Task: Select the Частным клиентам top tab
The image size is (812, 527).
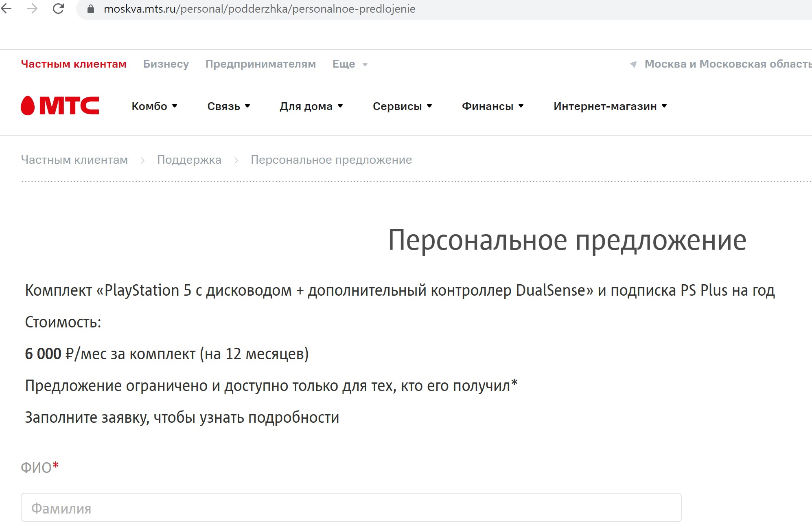Action: pos(74,64)
